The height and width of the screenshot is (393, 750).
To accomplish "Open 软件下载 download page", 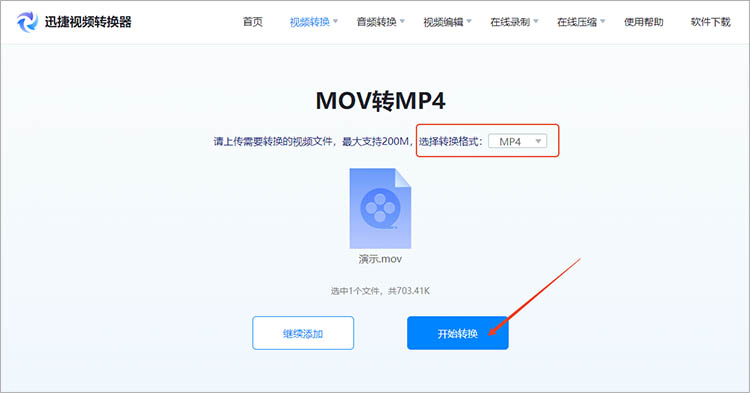I will (711, 22).
